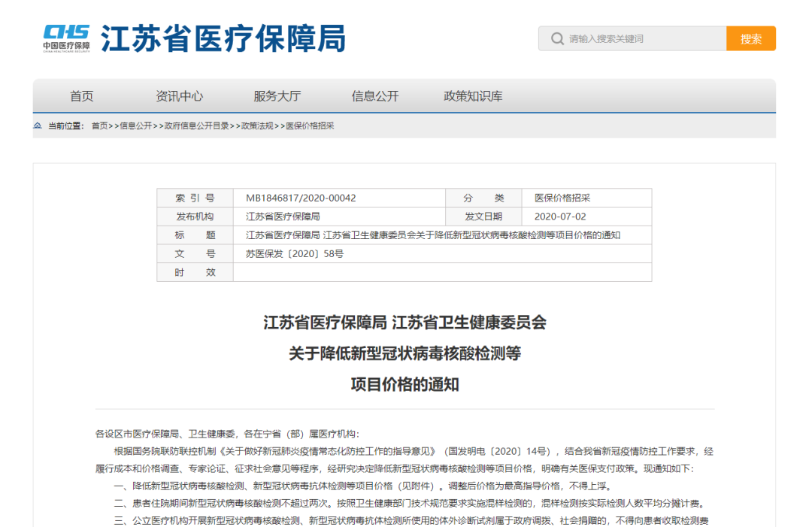
Task: Select index number MB1846817/2020-00042
Action: 301,198
